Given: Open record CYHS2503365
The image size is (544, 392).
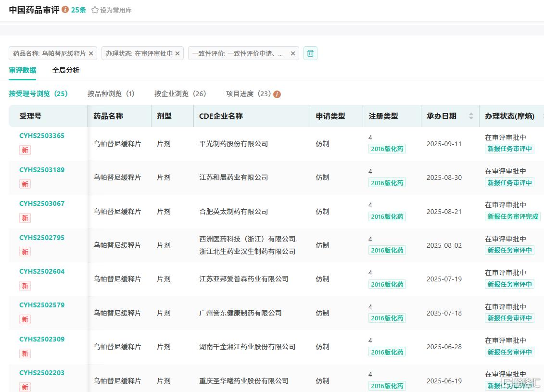Looking at the screenshot, I should click(42, 136).
